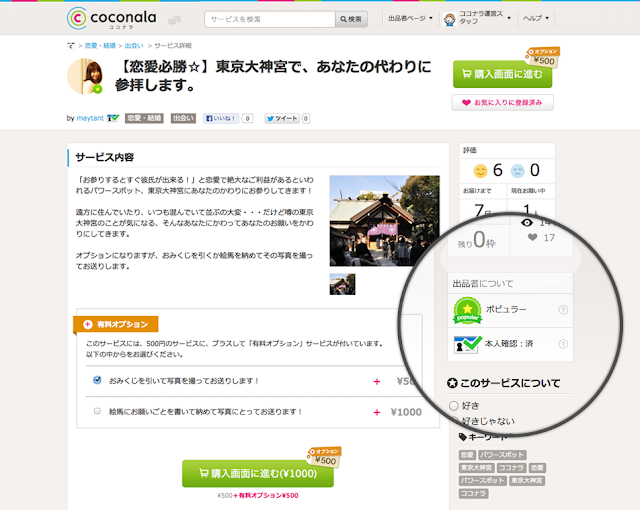Check the 絵馬 option checkbox

pos(97,411)
